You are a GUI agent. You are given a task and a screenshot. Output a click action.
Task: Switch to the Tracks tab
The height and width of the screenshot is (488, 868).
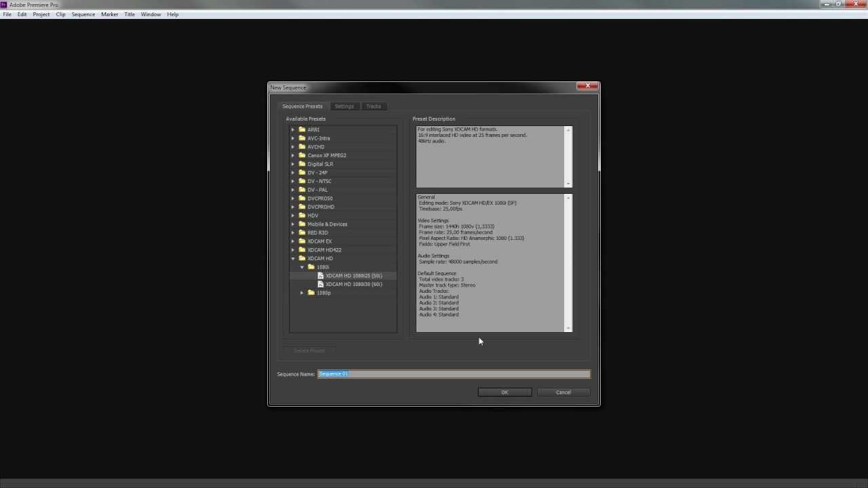click(x=373, y=106)
